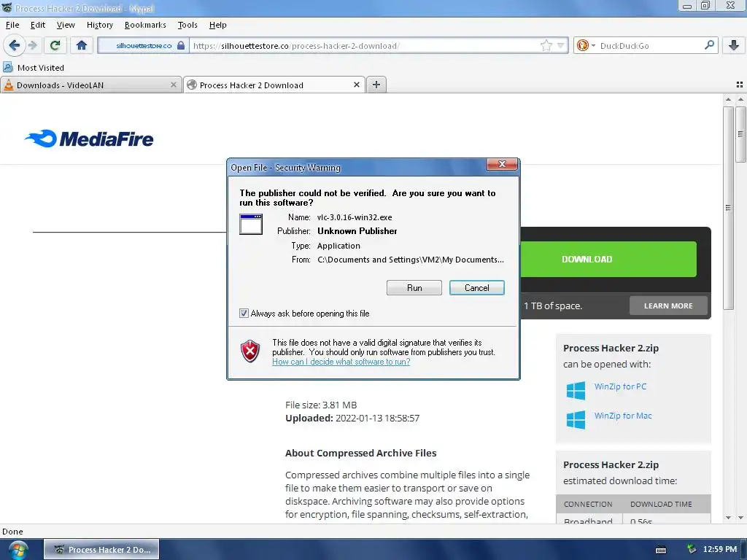Click the Windows logo beside WinZip for Mac
747x560 pixels.
coord(576,420)
